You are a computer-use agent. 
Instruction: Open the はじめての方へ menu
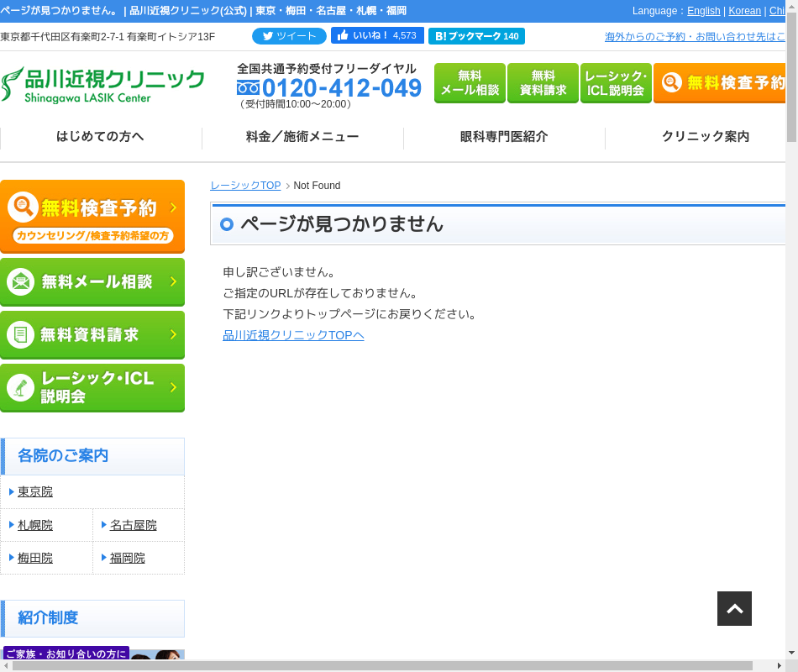tap(100, 136)
